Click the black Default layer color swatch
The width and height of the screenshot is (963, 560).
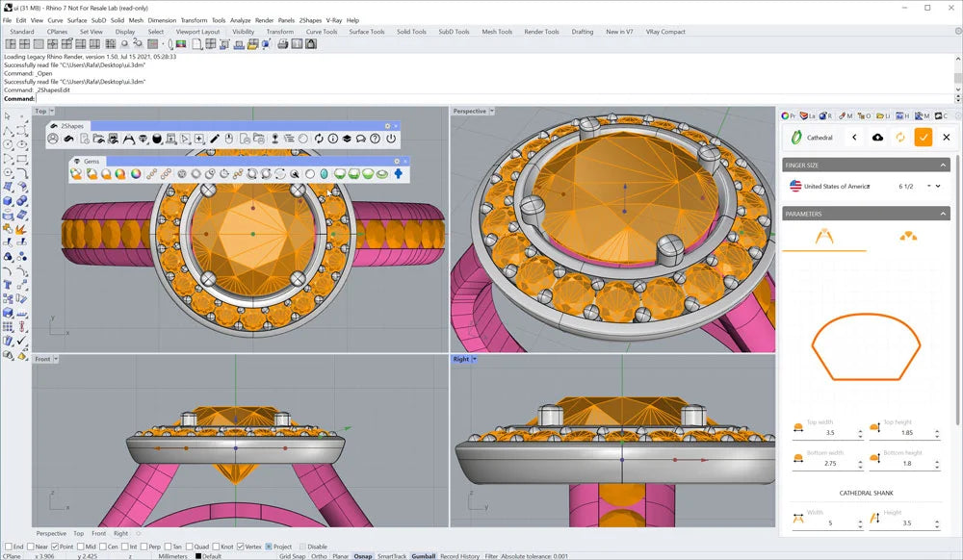click(198, 556)
